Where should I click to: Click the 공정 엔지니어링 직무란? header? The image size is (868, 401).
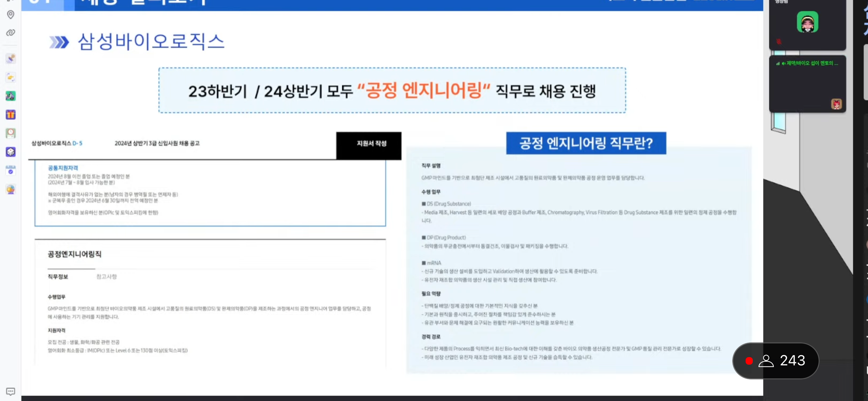tap(586, 143)
